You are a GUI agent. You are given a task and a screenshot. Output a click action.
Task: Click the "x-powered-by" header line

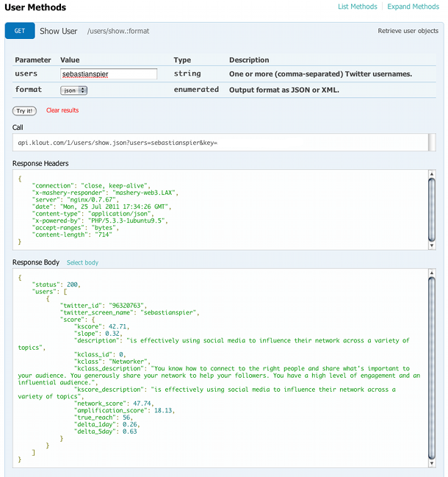(100, 220)
